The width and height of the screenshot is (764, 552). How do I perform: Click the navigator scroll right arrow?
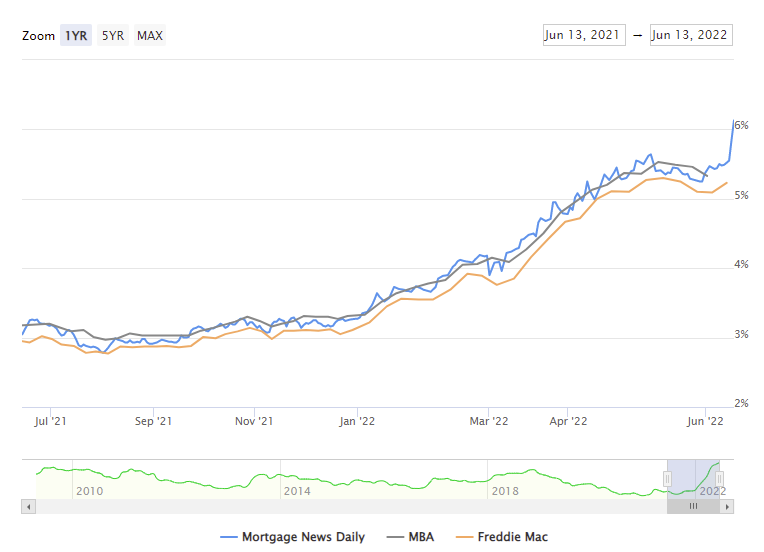[727, 507]
